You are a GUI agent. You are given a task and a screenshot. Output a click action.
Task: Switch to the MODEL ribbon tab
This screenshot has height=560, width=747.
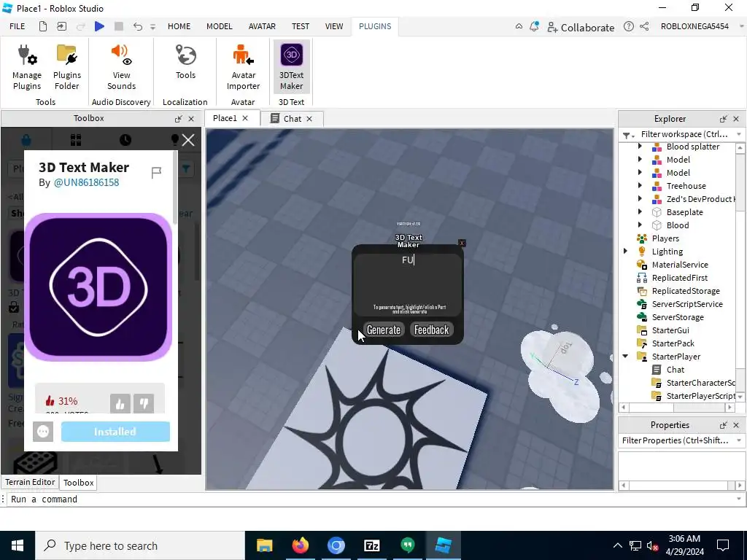pyautogui.click(x=219, y=26)
